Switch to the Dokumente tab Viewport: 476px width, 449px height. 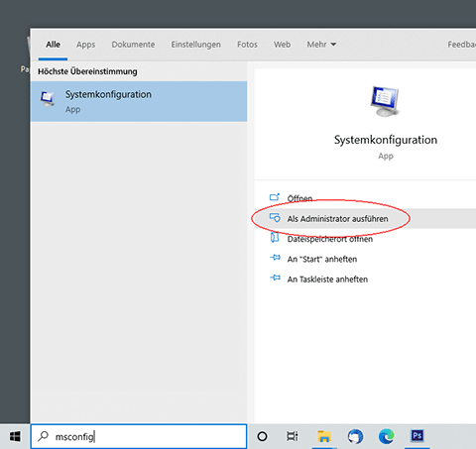(133, 45)
